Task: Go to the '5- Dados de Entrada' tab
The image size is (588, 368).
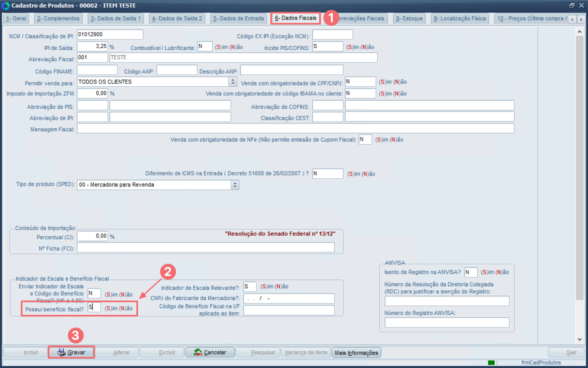Action: pos(238,18)
